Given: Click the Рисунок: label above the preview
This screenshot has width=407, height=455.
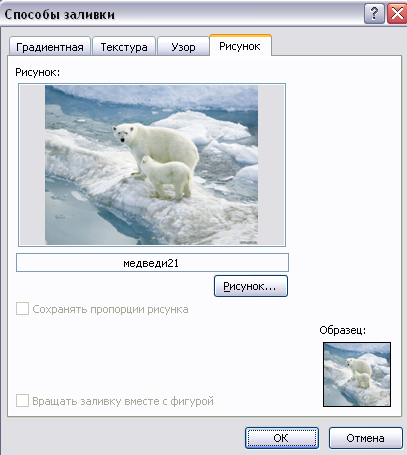Looking at the screenshot, I should [x=38, y=72].
